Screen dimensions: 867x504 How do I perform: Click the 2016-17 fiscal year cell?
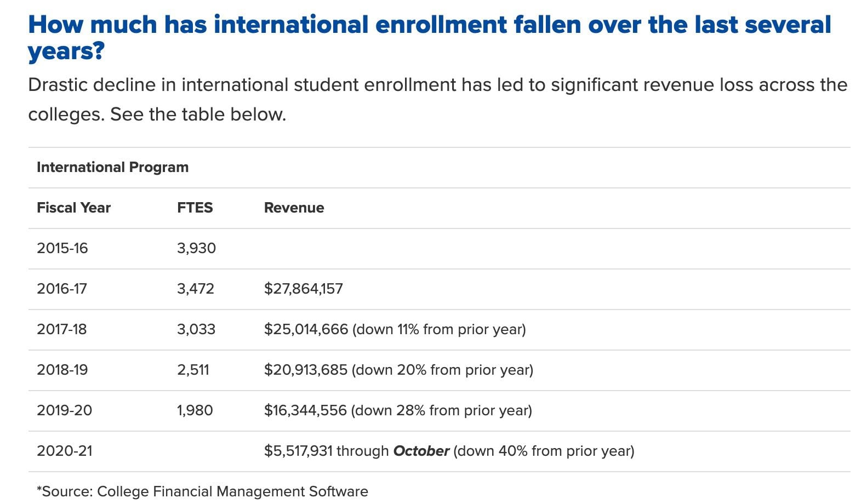coord(61,289)
